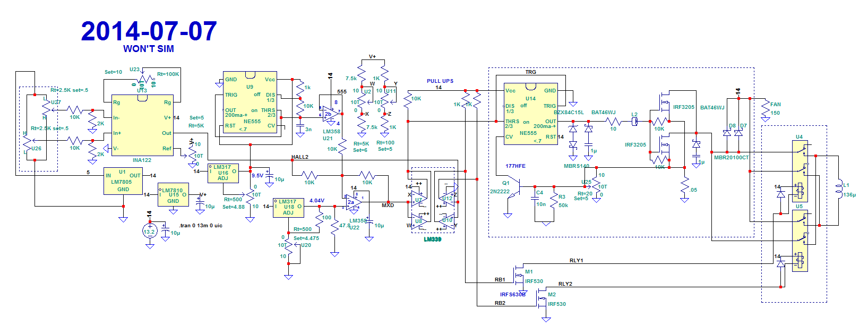Select the R3 50k resistor
The height and width of the screenshot is (334, 868).
point(554,201)
